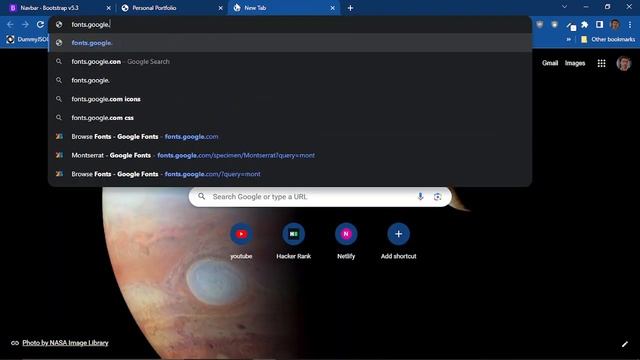The height and width of the screenshot is (360, 640).
Task: Go forward to next page
Action: coord(25,24)
